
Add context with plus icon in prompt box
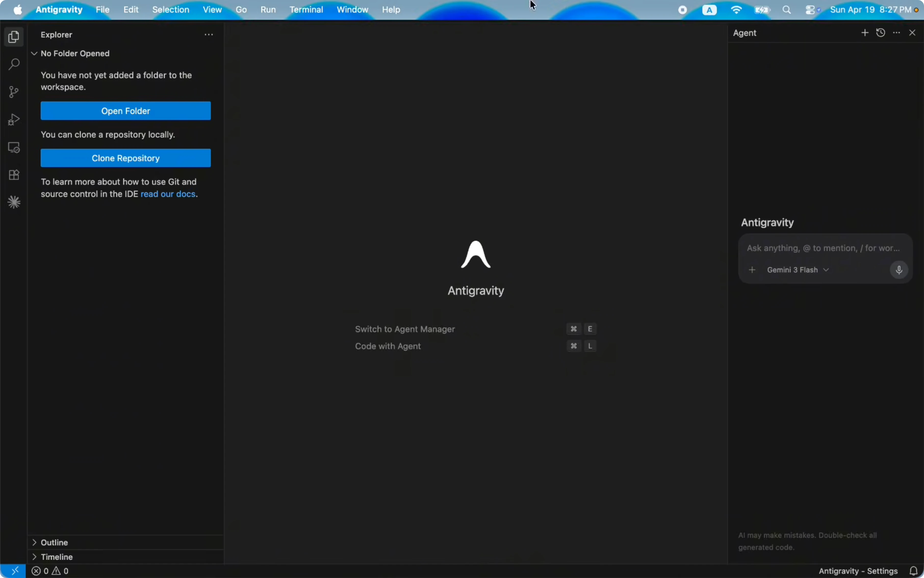click(x=752, y=270)
